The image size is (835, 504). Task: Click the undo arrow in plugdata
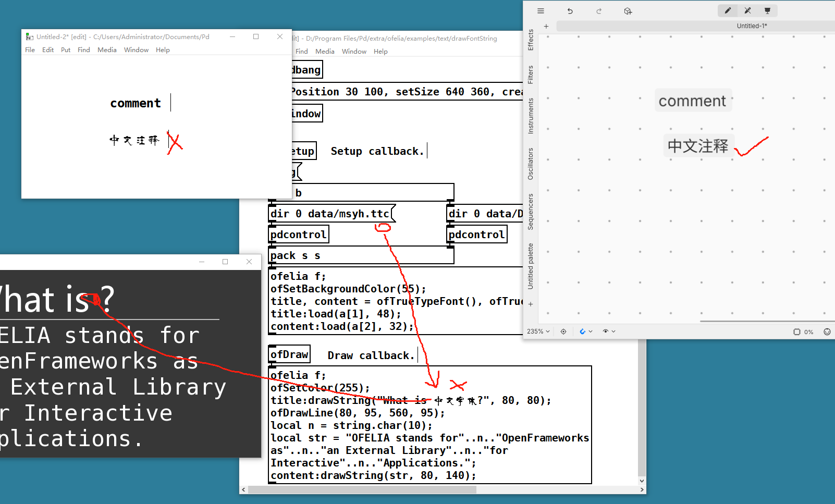point(570,11)
